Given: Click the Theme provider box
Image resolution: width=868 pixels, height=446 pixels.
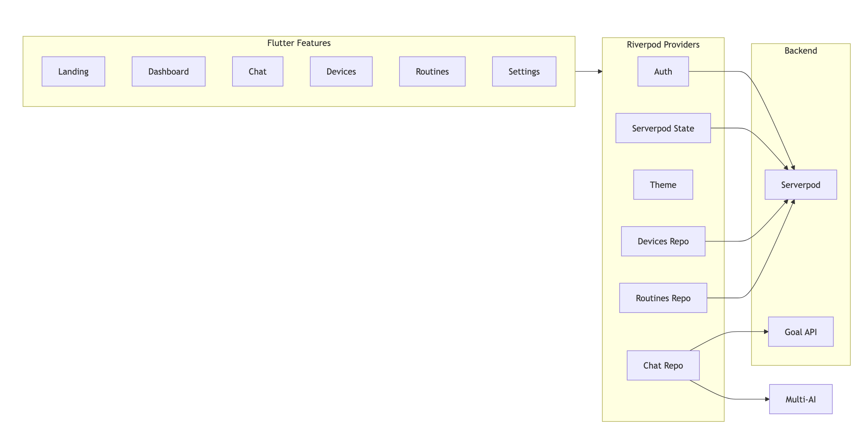Looking at the screenshot, I should (x=663, y=185).
